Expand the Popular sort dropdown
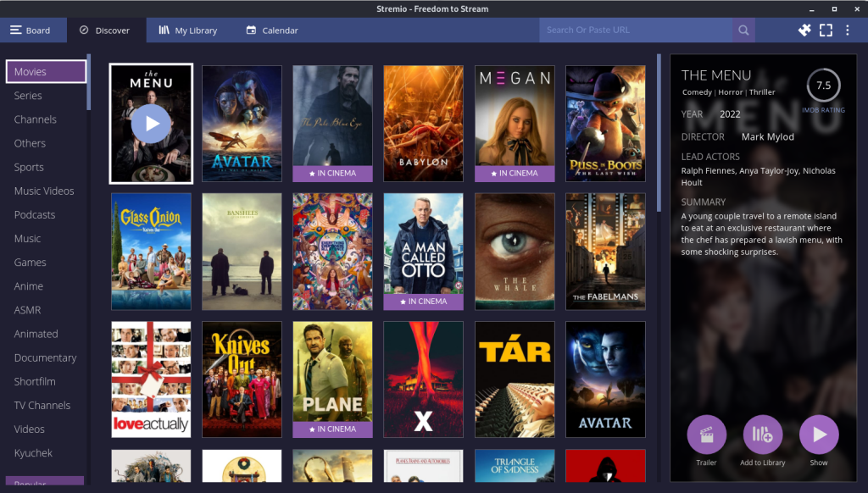The width and height of the screenshot is (868, 493). 45,483
